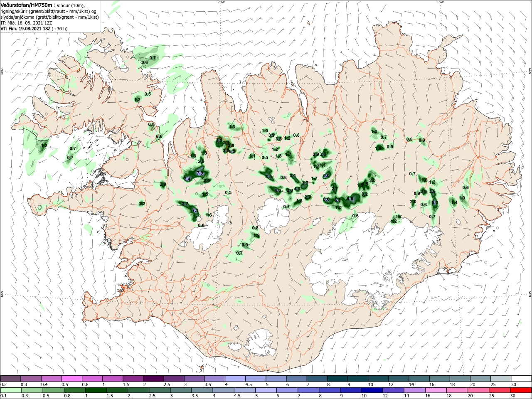Click the 7.9 precipitation value on map
Screen dimensions: 532x399
(200, 173)
